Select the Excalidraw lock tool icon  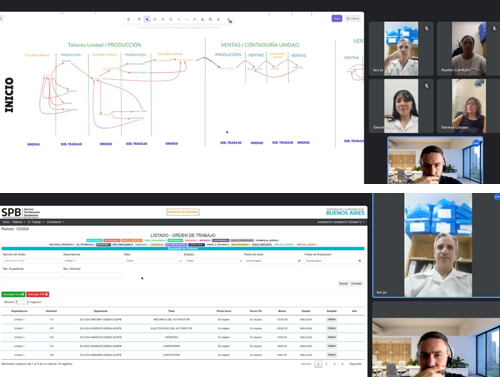point(128,19)
